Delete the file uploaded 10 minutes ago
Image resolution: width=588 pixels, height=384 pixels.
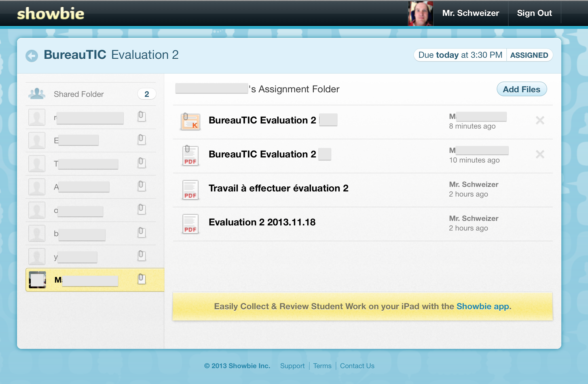[540, 154]
